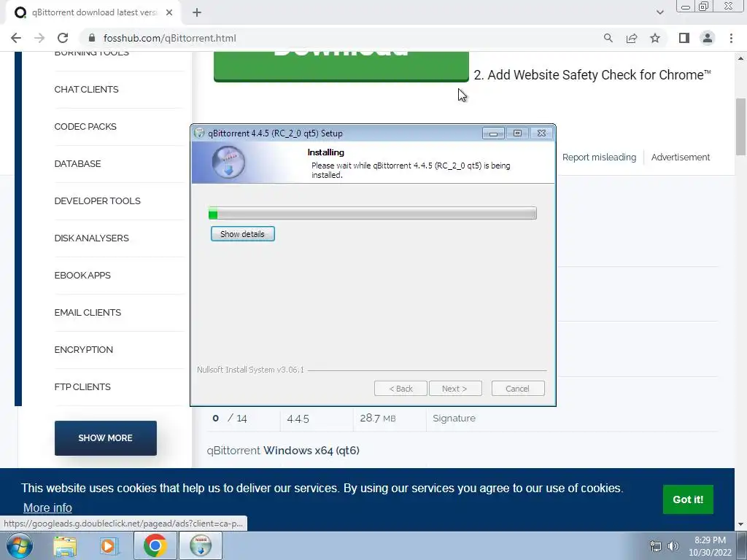Open the Chrome three-dot menu
Viewport: 747px width, 560px height.
point(731,38)
